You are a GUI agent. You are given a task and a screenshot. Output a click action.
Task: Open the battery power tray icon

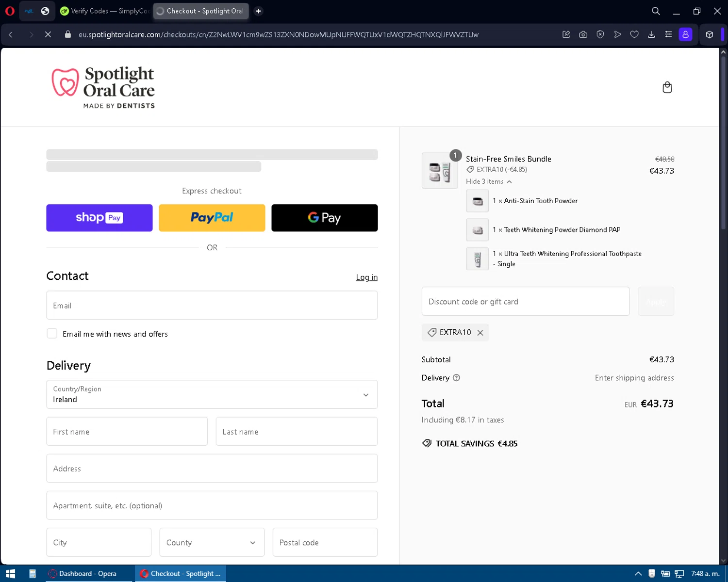[x=665, y=574]
